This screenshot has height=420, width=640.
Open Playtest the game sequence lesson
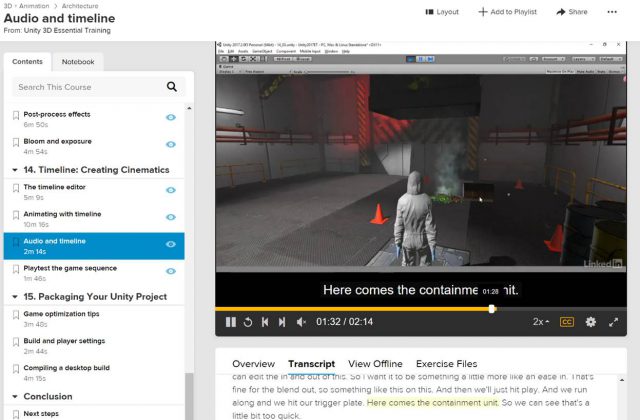[70, 268]
